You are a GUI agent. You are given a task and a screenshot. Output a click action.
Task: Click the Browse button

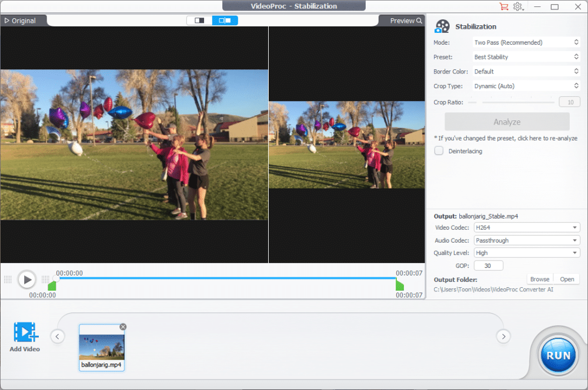coord(540,279)
